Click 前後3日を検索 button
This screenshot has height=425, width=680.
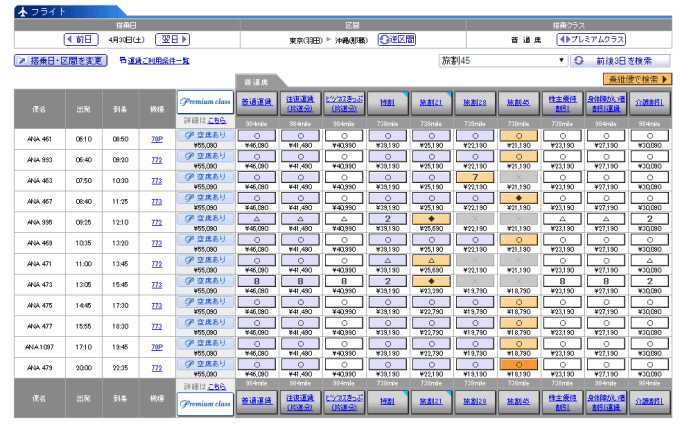[x=621, y=61]
